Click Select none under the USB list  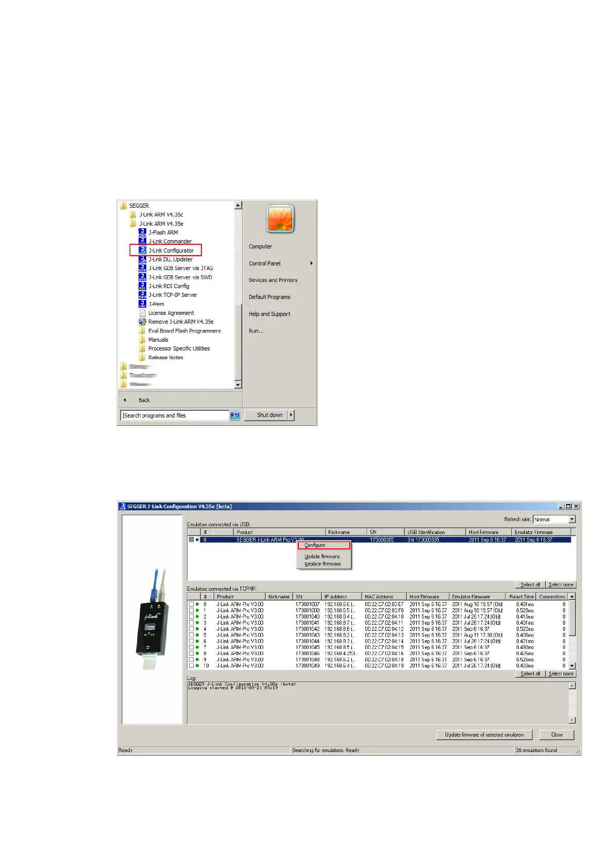[560, 585]
